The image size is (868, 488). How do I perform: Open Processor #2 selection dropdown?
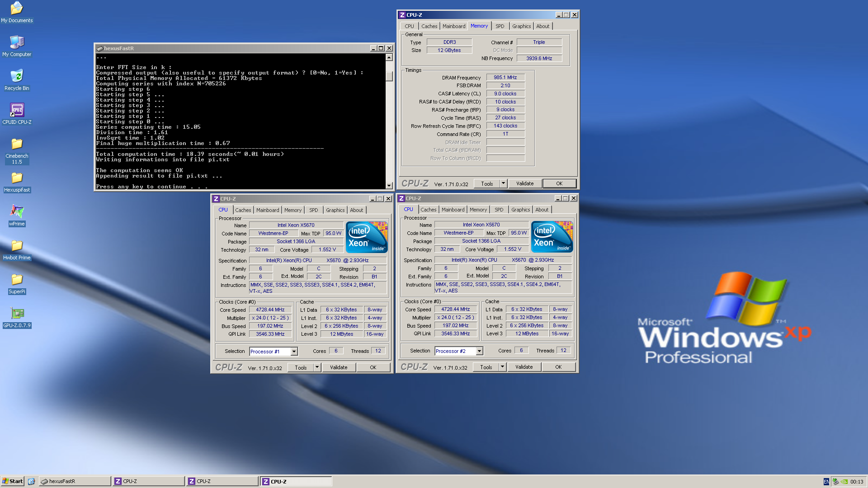coord(479,351)
